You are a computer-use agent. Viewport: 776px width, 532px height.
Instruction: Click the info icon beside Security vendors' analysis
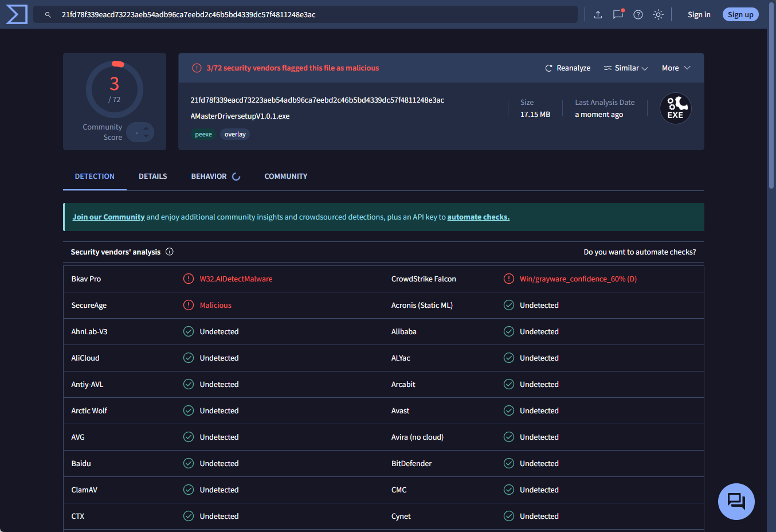point(170,252)
